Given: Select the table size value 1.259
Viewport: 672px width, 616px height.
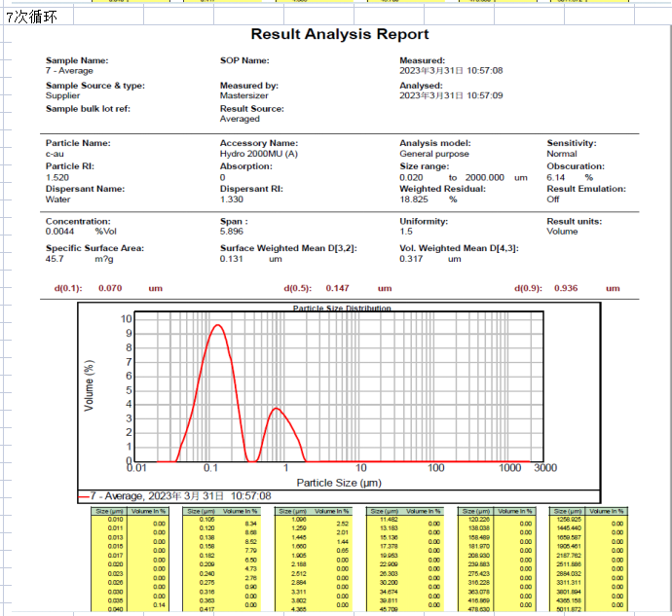Looking at the screenshot, I should [x=299, y=528].
